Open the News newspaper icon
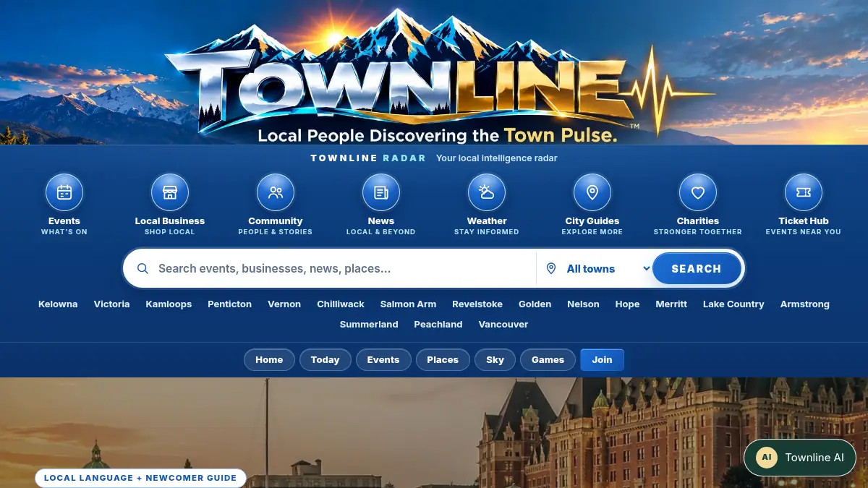 [381, 192]
